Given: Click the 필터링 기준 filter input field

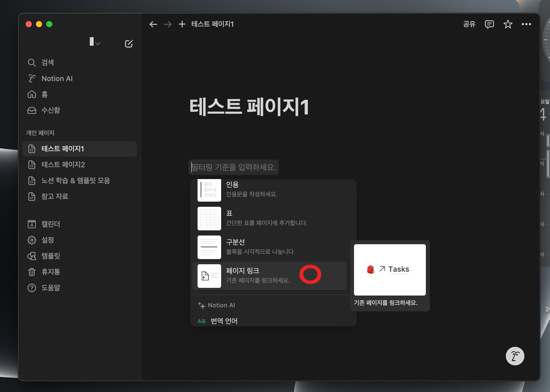Looking at the screenshot, I should [233, 167].
